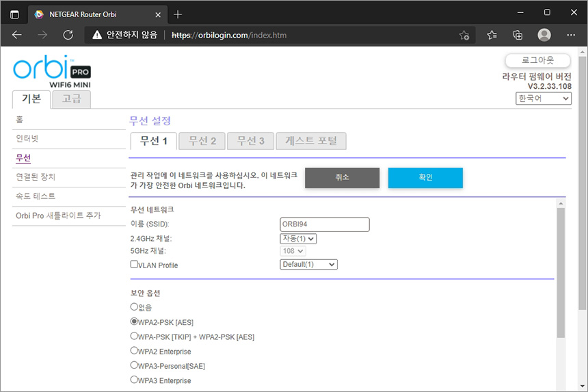Image resolution: width=588 pixels, height=392 pixels.
Task: Click the browser forward arrow
Action: (x=42, y=35)
